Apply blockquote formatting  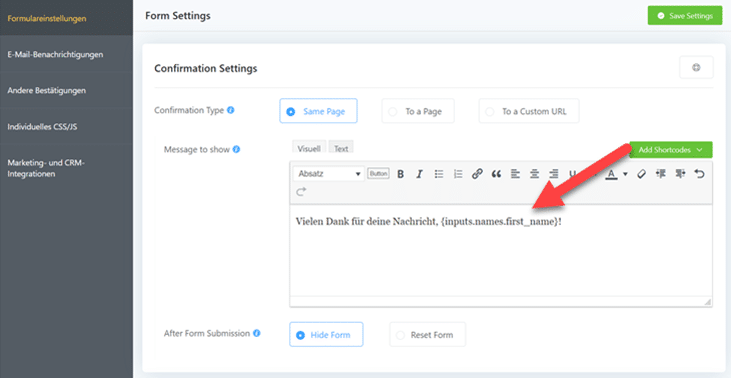click(496, 174)
